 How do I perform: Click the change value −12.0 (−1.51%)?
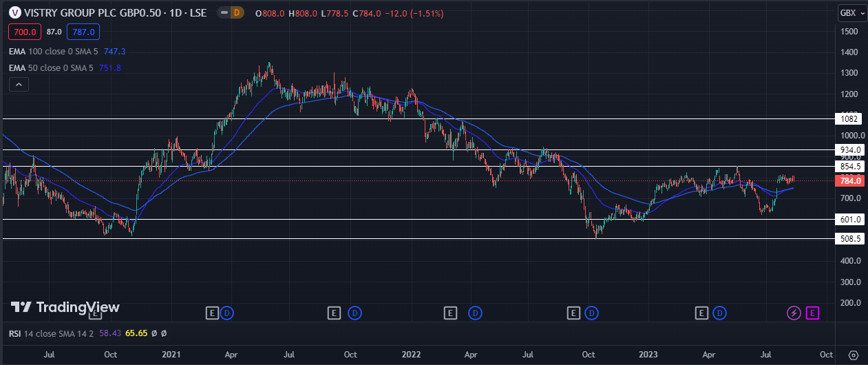pos(414,13)
